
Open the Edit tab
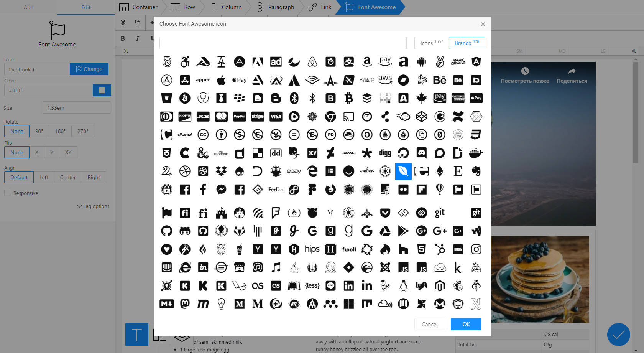(86, 7)
